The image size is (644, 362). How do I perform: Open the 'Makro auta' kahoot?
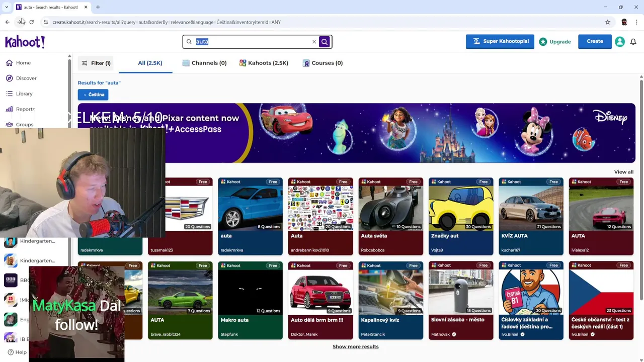click(250, 301)
